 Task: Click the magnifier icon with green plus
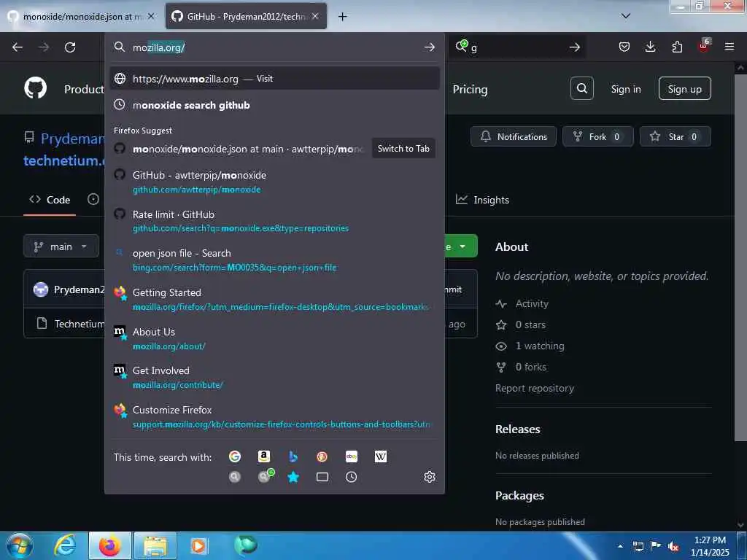tap(266, 475)
